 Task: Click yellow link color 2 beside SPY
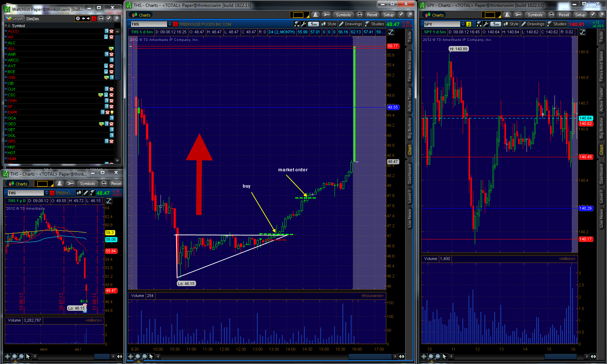(469, 24)
